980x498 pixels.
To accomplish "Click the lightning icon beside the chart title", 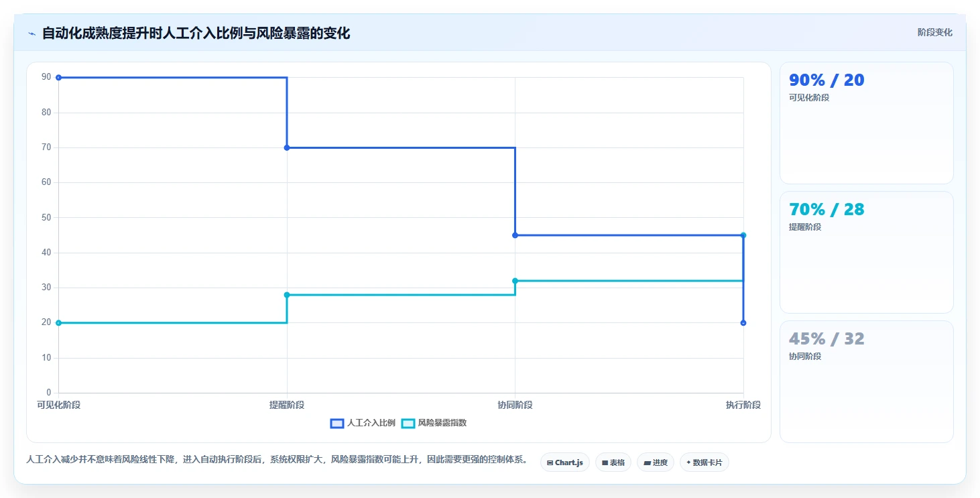I will tap(32, 34).
